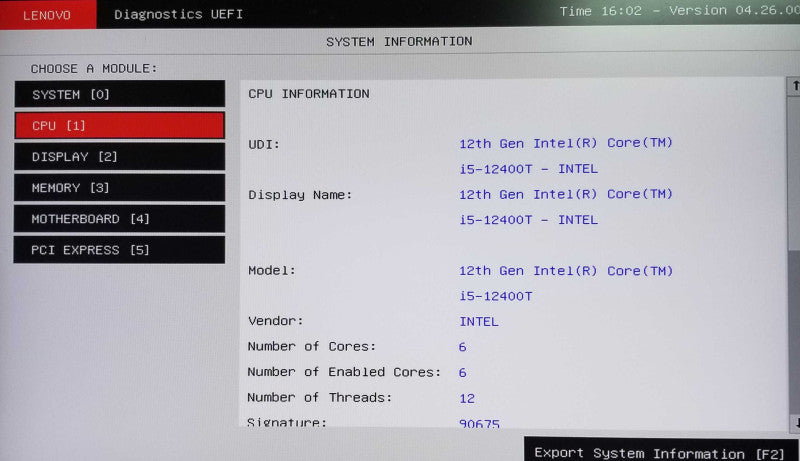This screenshot has width=800, height=461.
Task: Open the DISPLAY [2] module
Action: coord(120,157)
